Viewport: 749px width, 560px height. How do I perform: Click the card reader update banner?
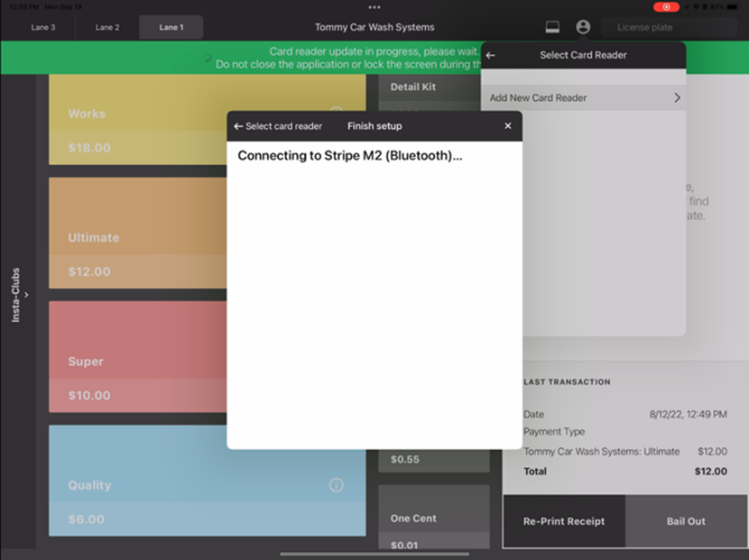[241, 58]
